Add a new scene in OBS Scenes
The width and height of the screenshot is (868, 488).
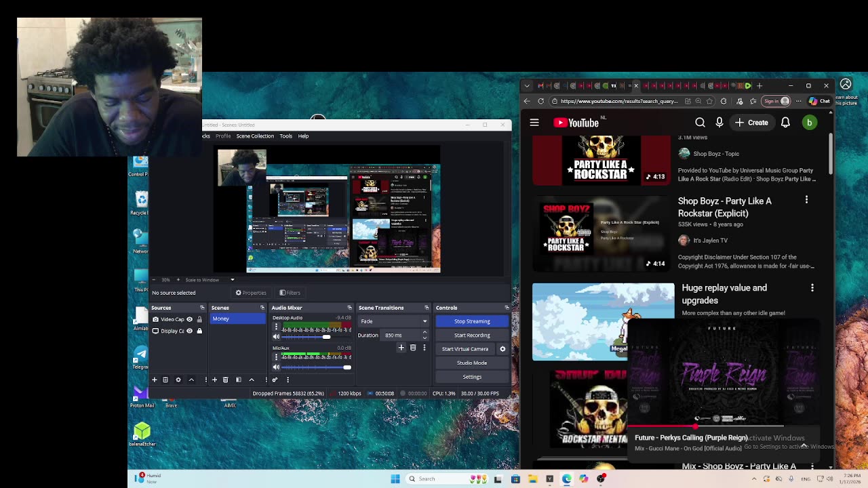point(214,380)
